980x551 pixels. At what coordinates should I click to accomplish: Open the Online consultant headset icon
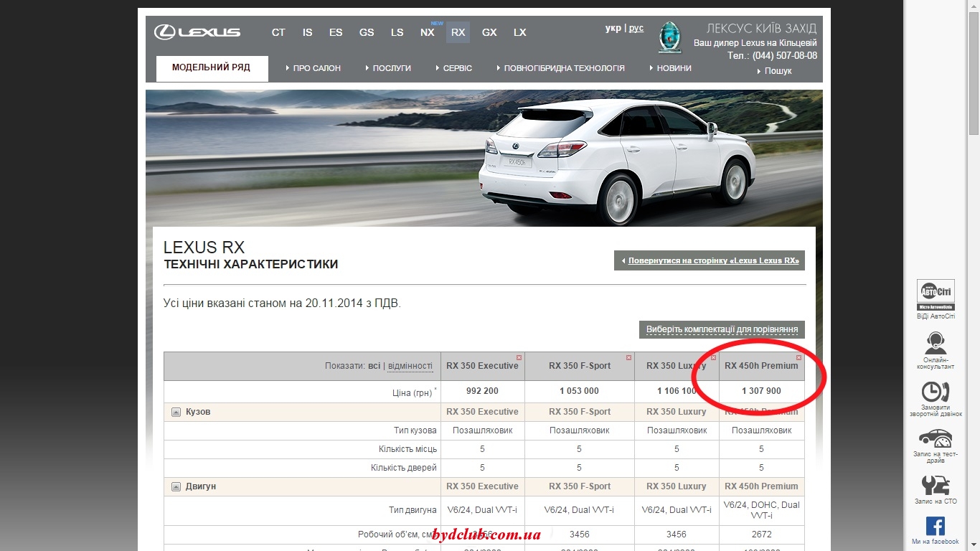click(936, 342)
